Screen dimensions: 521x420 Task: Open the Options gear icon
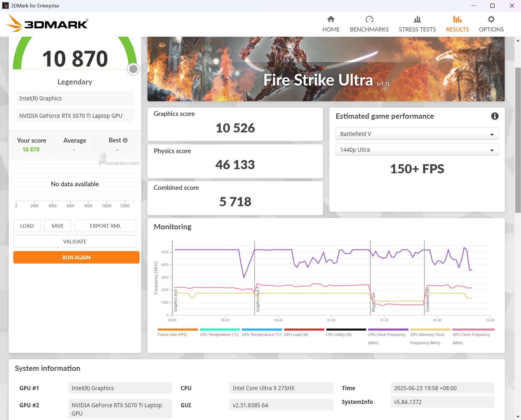(x=491, y=19)
